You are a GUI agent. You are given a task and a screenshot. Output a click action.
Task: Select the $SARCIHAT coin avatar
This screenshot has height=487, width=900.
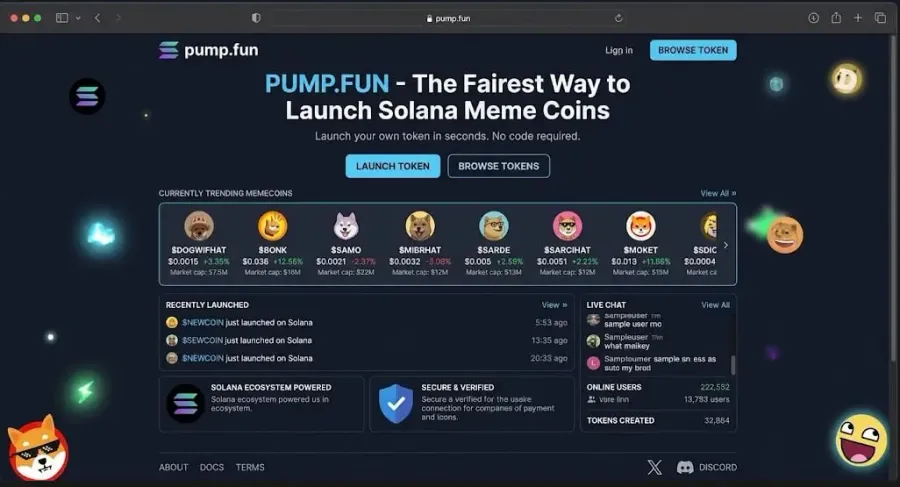(x=567, y=225)
